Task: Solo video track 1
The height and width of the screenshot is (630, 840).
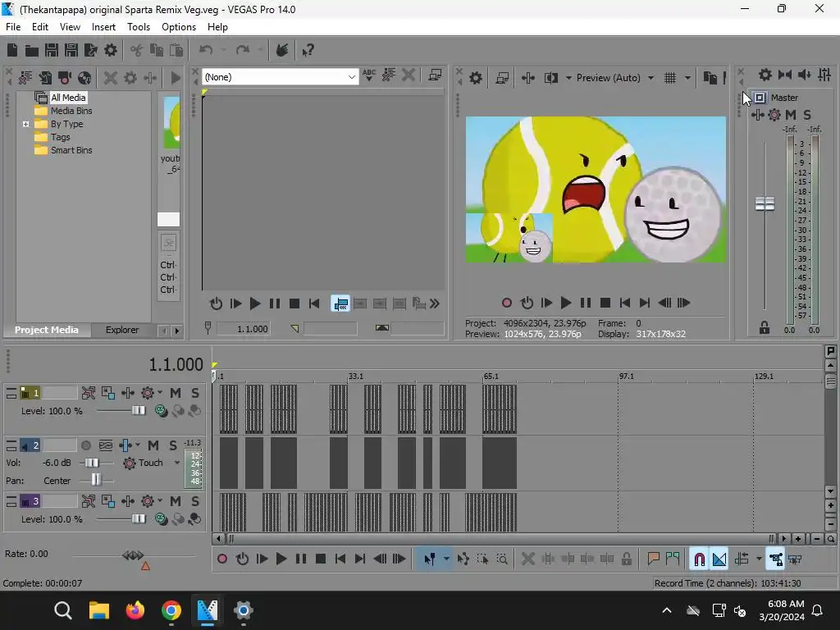Action: (195, 393)
